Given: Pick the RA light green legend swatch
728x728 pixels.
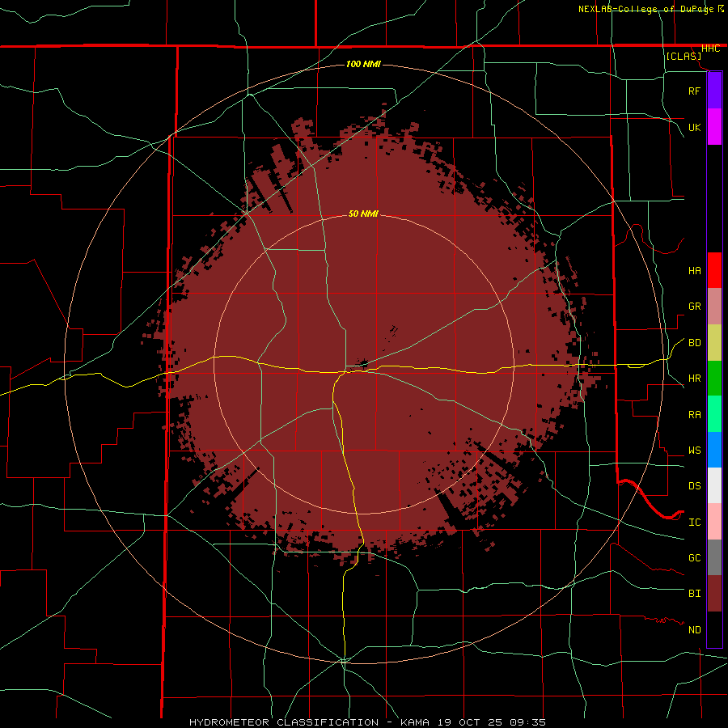Looking at the screenshot, I should coord(714,414).
